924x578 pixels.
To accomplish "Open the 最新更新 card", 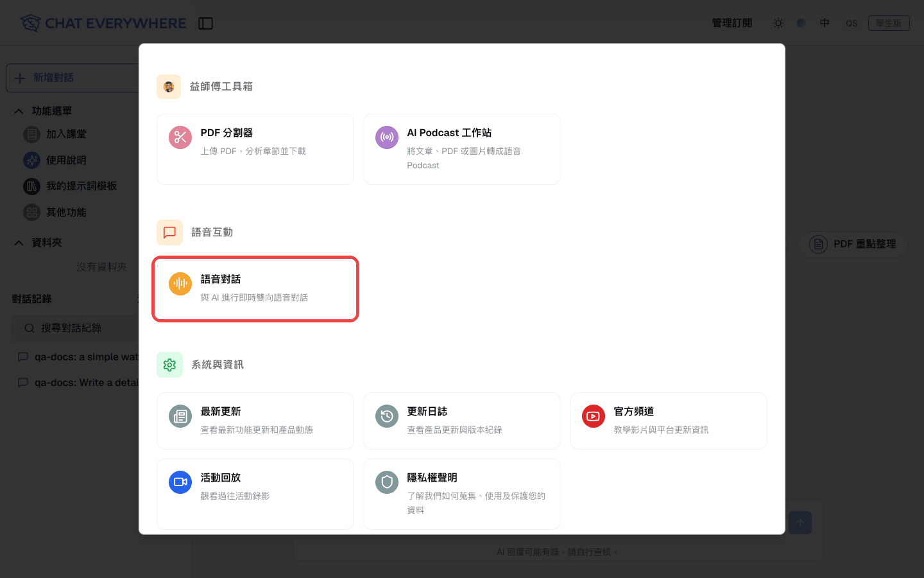I will click(x=255, y=421).
